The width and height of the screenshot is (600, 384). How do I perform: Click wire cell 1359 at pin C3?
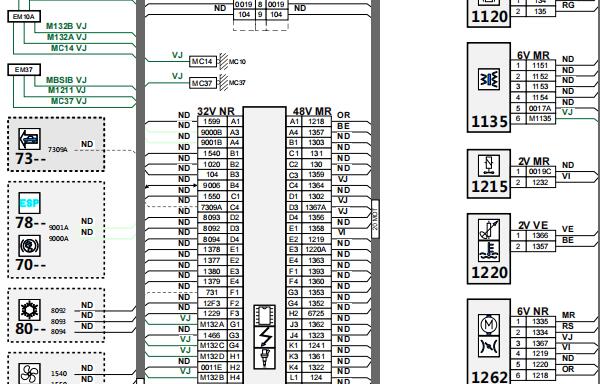(x=317, y=175)
